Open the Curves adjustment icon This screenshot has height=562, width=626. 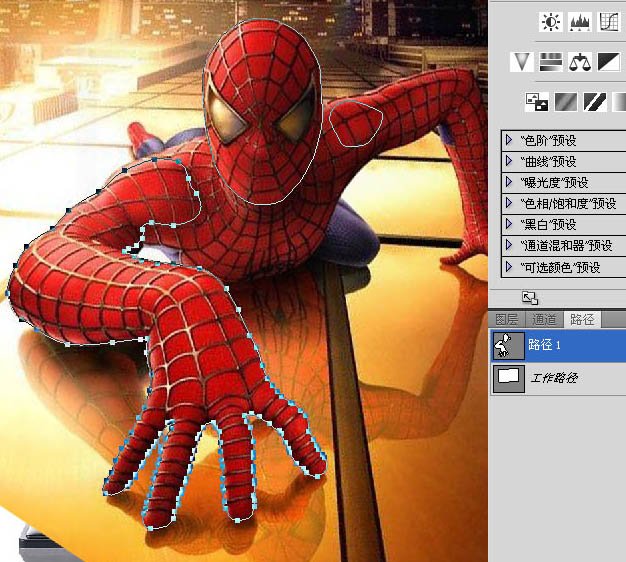pos(608,22)
